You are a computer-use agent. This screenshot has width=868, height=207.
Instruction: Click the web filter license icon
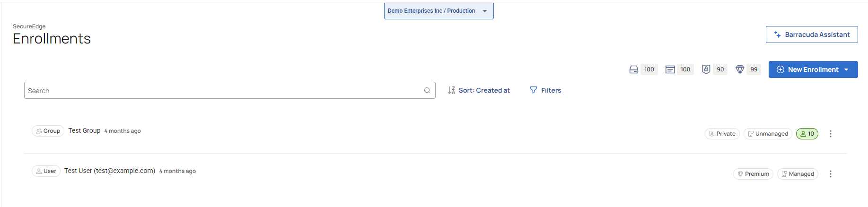click(x=670, y=69)
